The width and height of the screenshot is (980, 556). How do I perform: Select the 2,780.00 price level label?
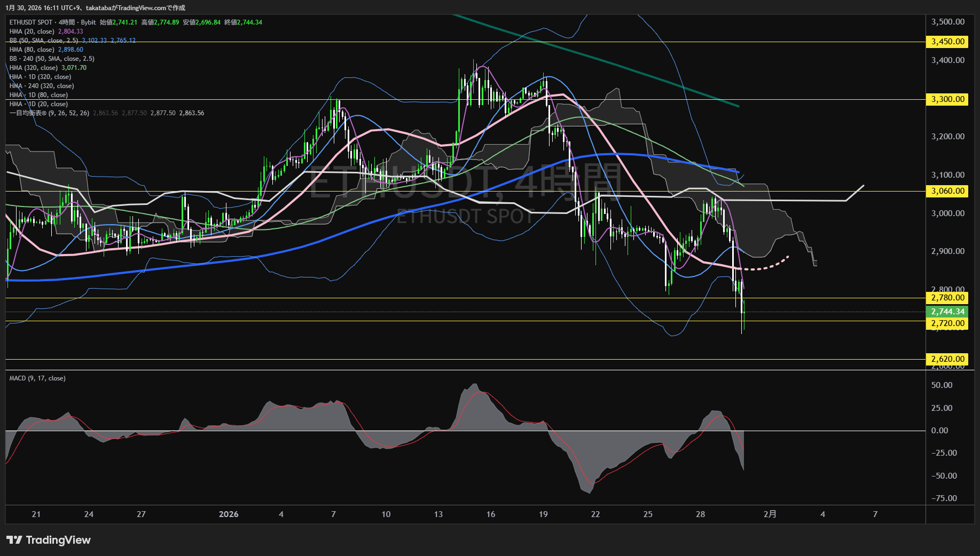point(947,298)
